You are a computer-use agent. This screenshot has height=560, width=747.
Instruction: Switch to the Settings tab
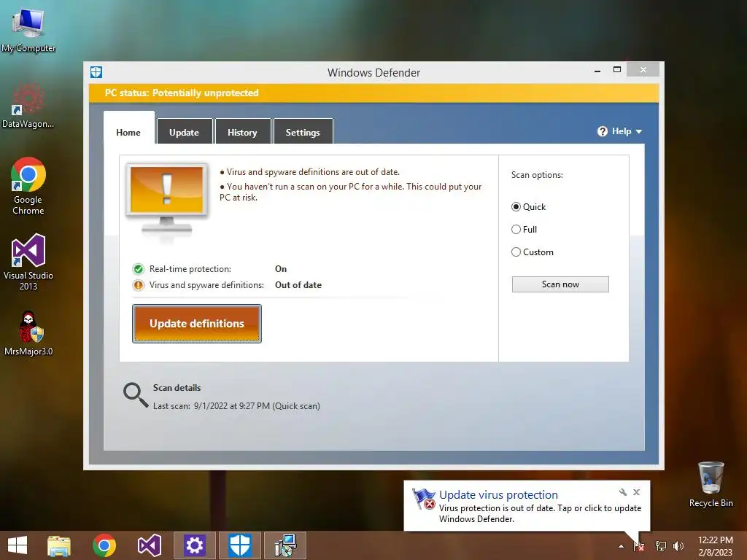coord(303,131)
